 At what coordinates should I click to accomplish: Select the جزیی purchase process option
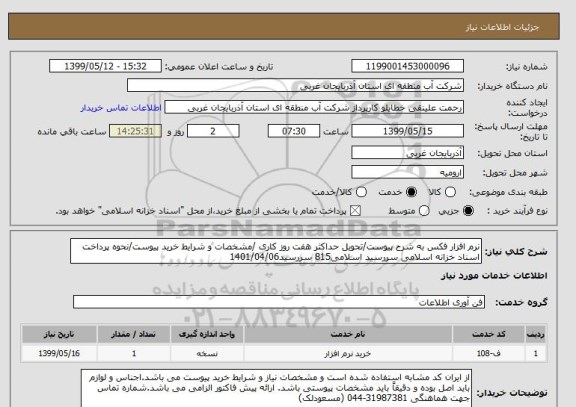(468, 211)
